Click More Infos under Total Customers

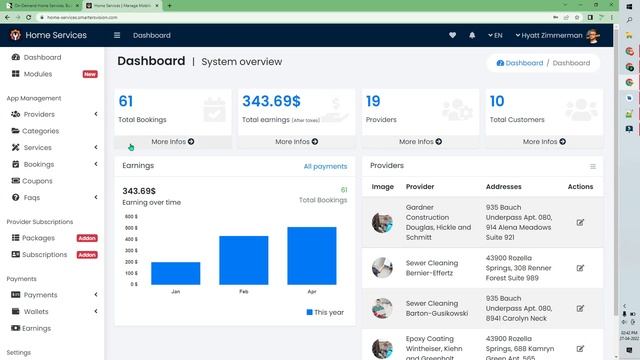pos(544,142)
